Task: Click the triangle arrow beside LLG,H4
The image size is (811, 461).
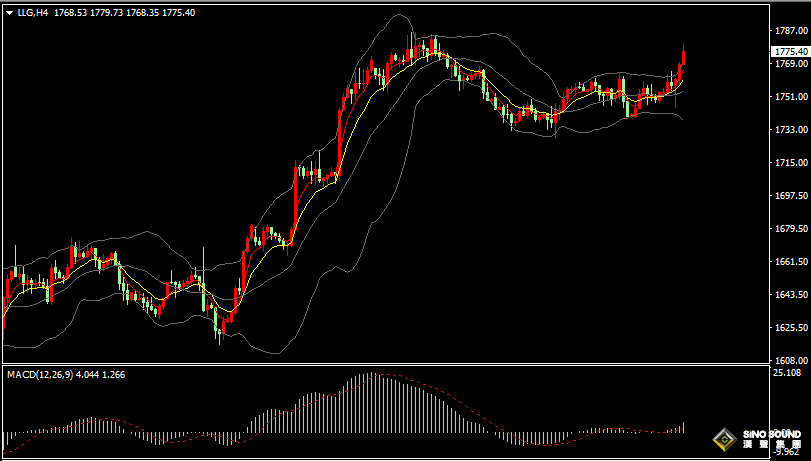Action: (9, 12)
